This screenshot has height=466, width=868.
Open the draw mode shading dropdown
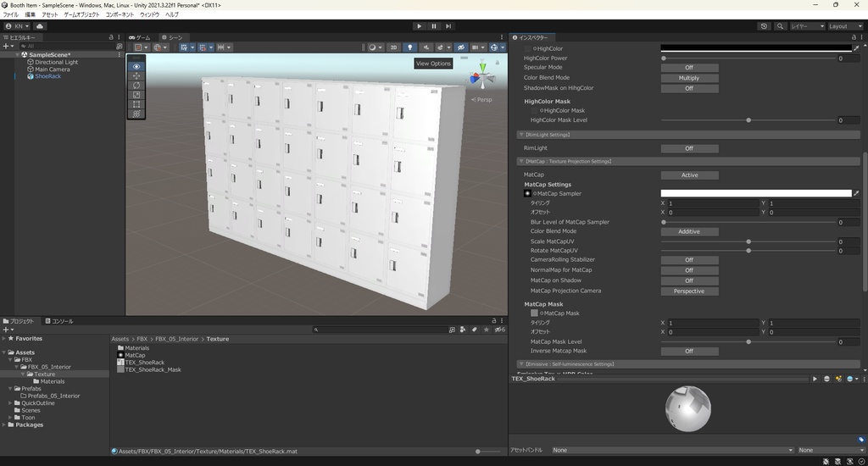click(376, 47)
